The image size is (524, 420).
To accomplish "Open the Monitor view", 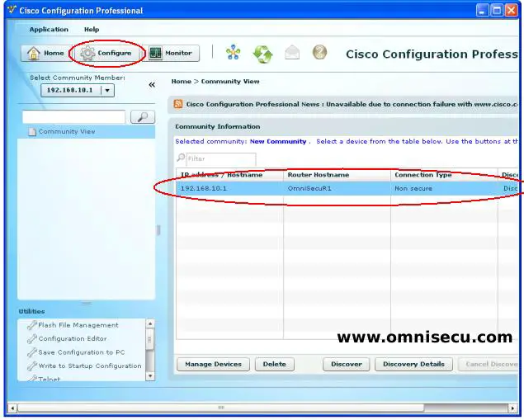I will pos(172,53).
